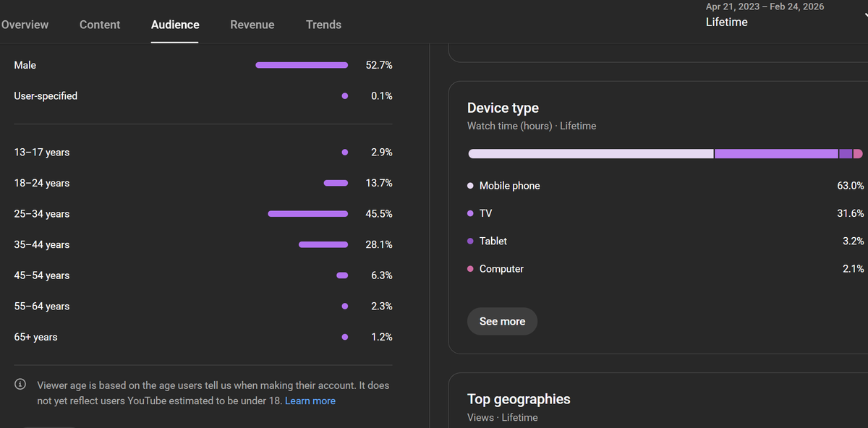Viewport: 868px width, 428px height.
Task: Click the '18–24 years' label
Action: [42, 183]
